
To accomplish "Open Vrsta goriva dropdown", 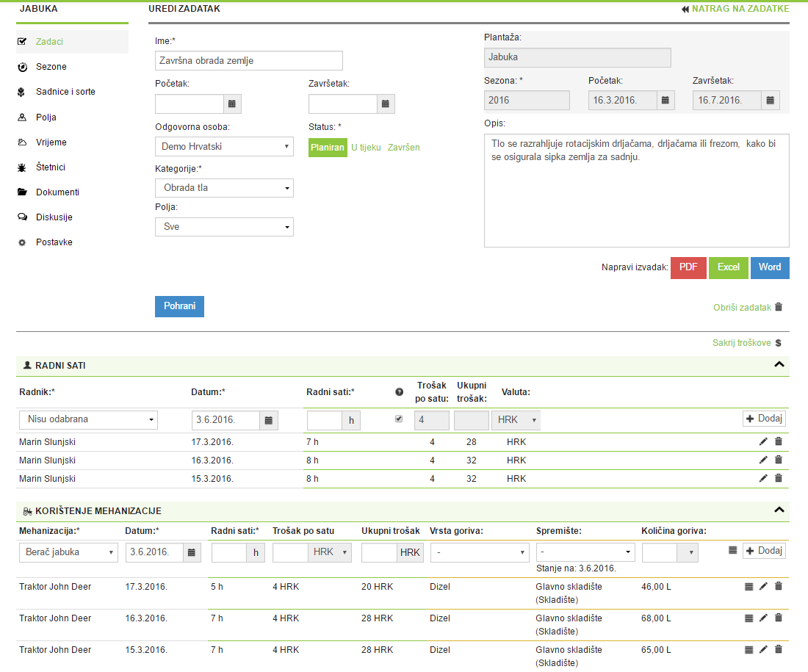I will [480, 552].
